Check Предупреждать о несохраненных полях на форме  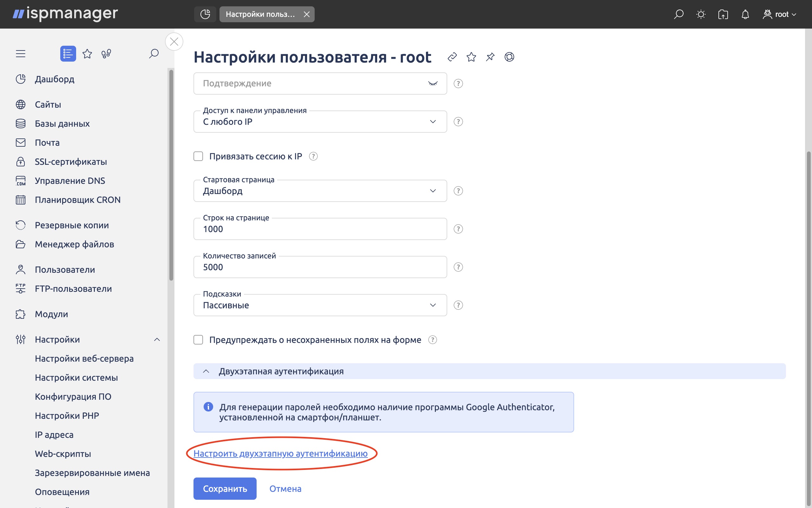click(x=198, y=340)
